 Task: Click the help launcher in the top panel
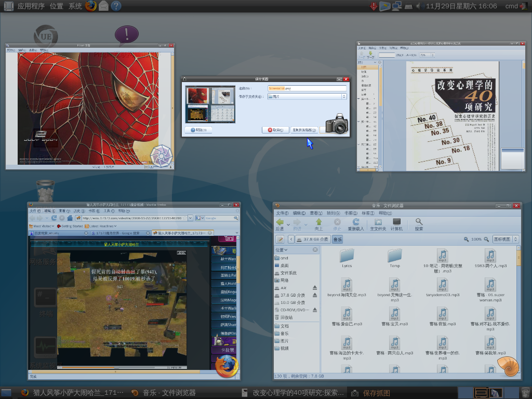click(116, 6)
